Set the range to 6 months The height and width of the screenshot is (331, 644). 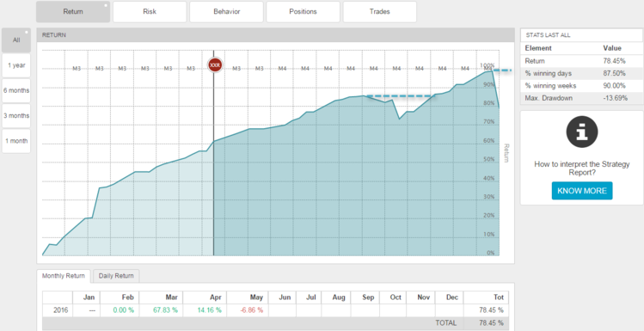pos(16,91)
